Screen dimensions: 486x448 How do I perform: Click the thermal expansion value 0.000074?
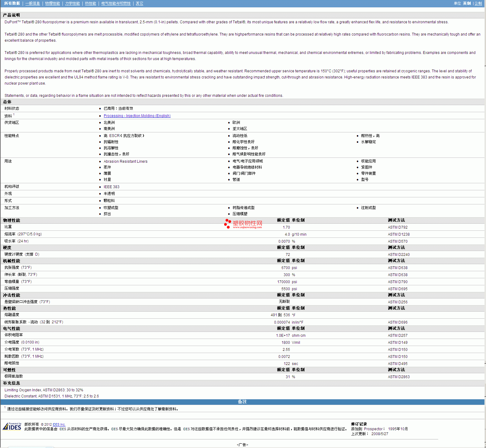282,322
